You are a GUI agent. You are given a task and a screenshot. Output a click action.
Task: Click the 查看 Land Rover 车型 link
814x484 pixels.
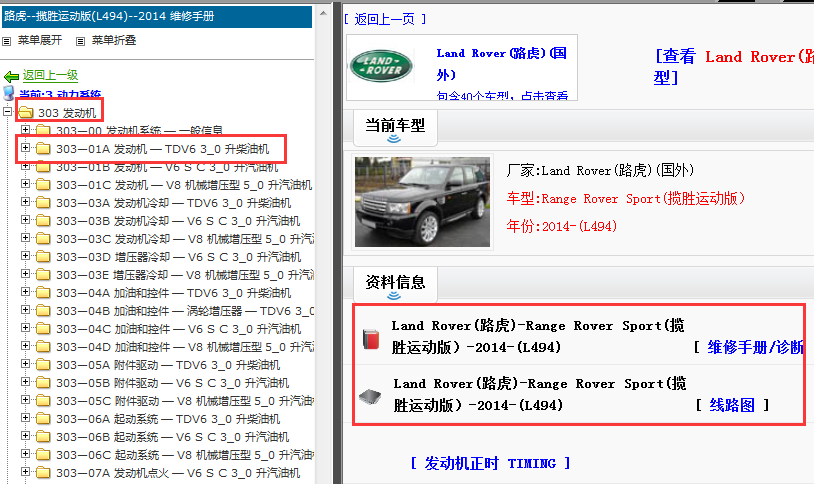tap(733, 67)
